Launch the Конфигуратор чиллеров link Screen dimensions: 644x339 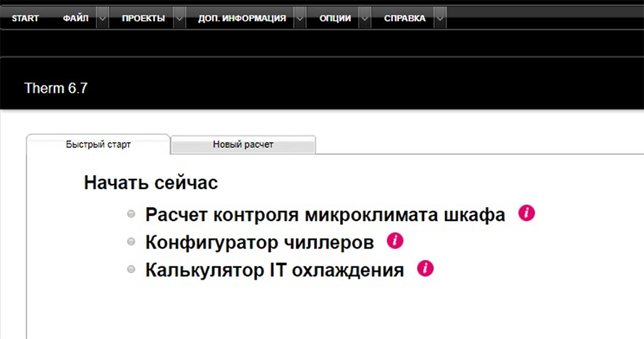tap(259, 242)
